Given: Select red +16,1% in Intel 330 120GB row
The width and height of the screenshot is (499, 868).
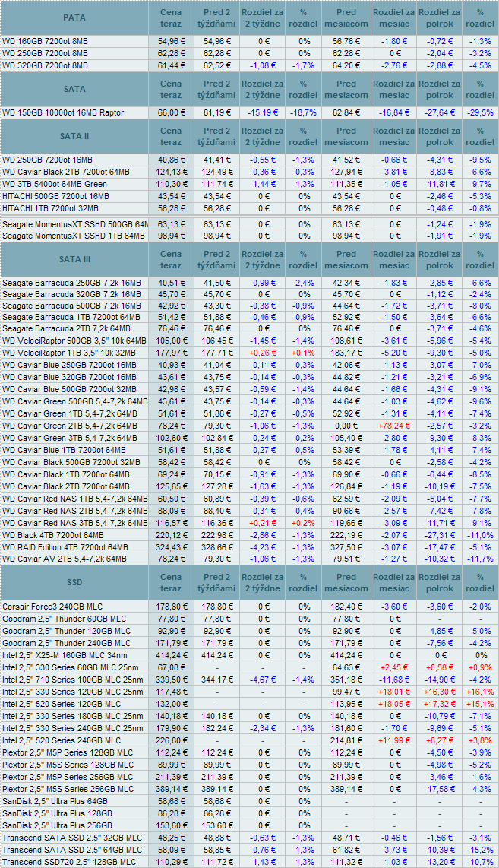Looking at the screenshot, I should pyautogui.click(x=480, y=692).
